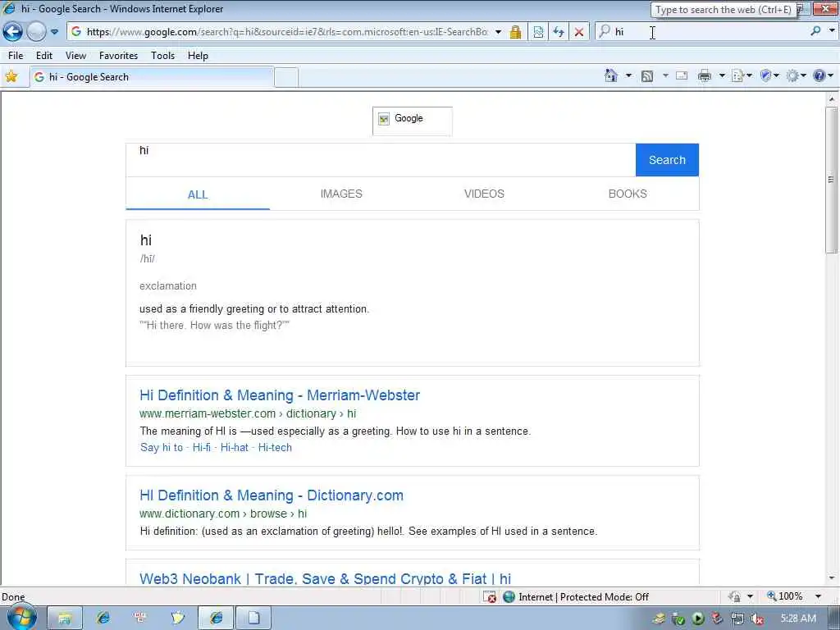Click the network tray icon

point(737,619)
